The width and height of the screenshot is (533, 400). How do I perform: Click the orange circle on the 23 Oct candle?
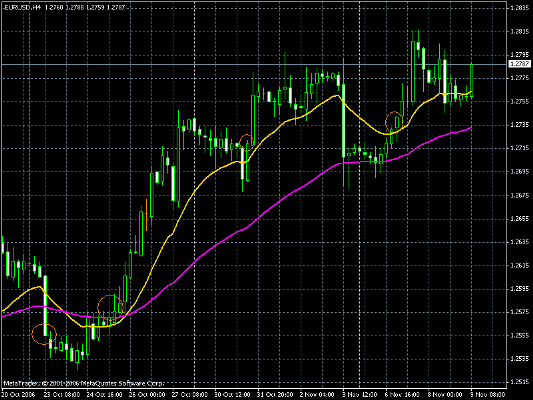44,334
